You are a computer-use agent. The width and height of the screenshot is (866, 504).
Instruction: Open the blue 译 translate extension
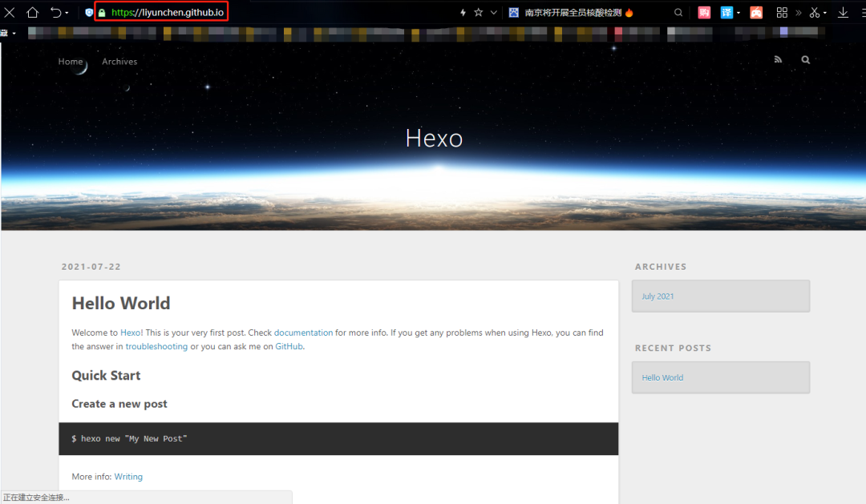[726, 12]
